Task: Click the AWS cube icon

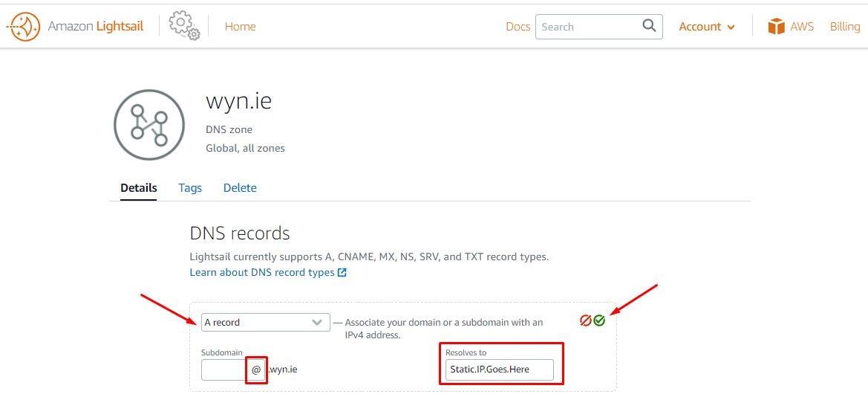Action: (777, 26)
